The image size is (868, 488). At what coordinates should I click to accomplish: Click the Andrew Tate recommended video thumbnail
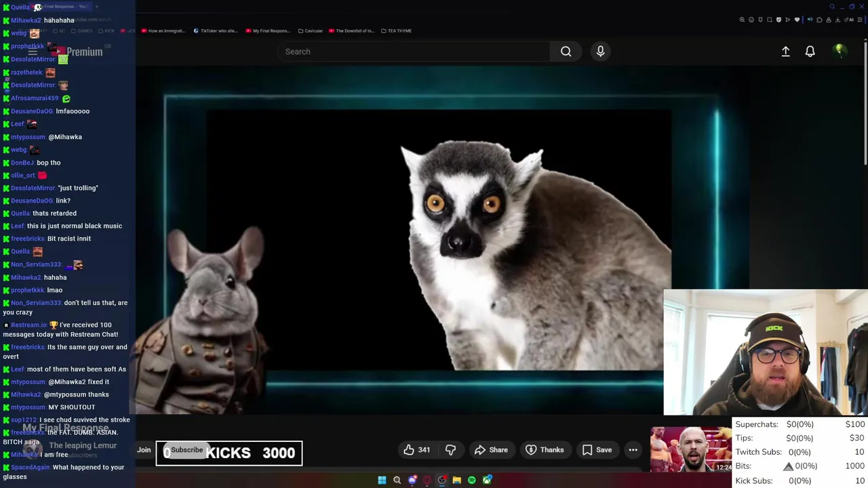[x=691, y=449]
